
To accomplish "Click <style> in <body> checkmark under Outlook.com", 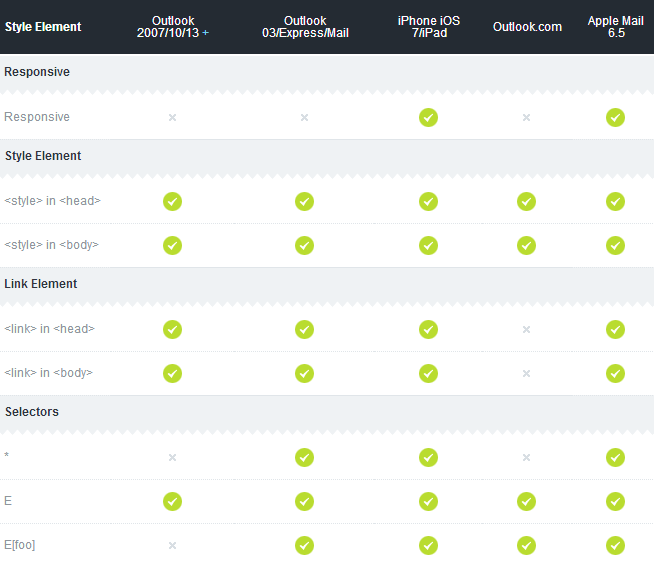I will (526, 245).
